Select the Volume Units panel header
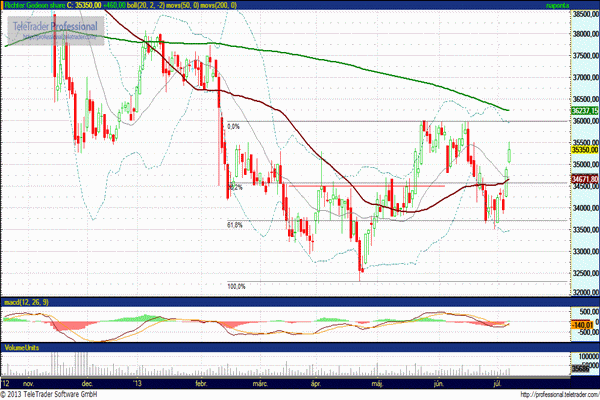Viewport: 600px width, 400px height. (21, 348)
